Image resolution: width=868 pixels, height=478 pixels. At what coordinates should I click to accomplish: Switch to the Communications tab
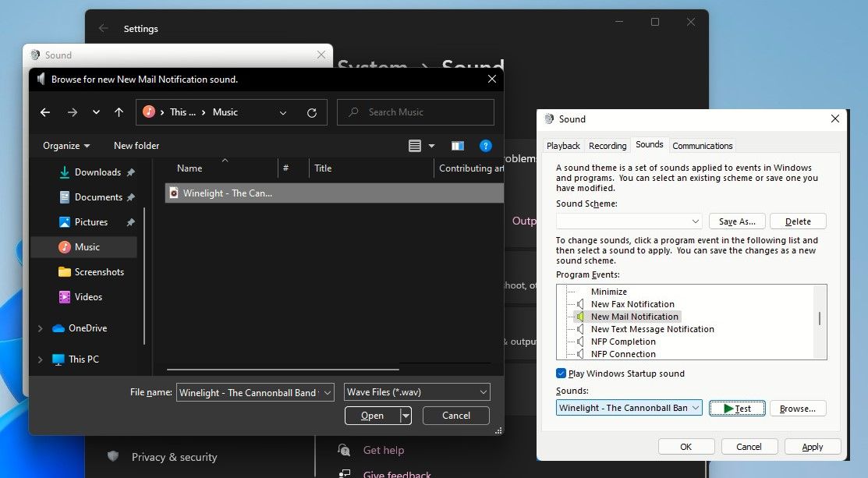coord(703,146)
